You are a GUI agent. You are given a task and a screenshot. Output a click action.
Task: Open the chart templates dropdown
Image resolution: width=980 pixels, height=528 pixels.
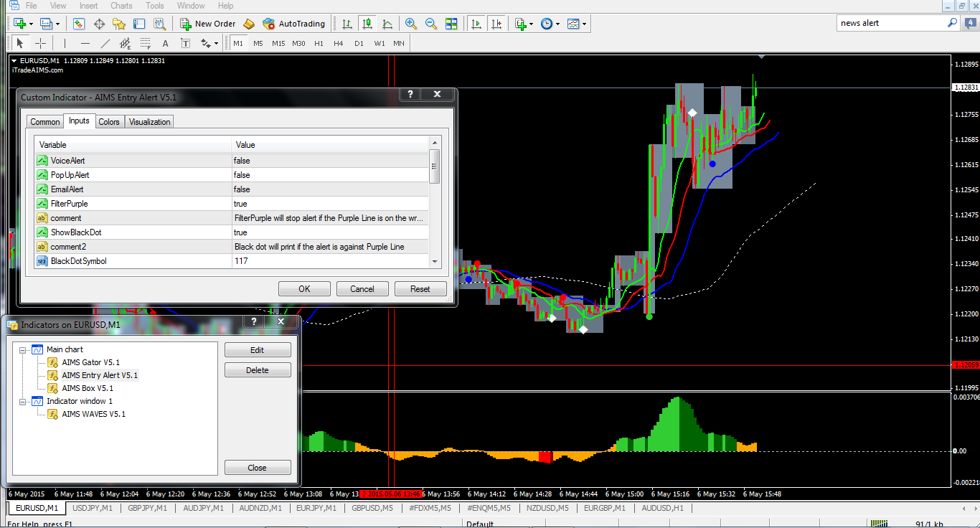coord(577,24)
